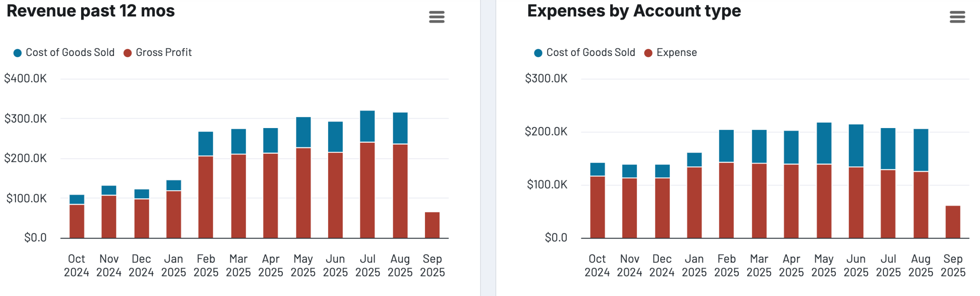The width and height of the screenshot is (980, 296).
Task: Select Feb 2025 Cost of Goods Sold segment in Revenue
Action: (206, 143)
